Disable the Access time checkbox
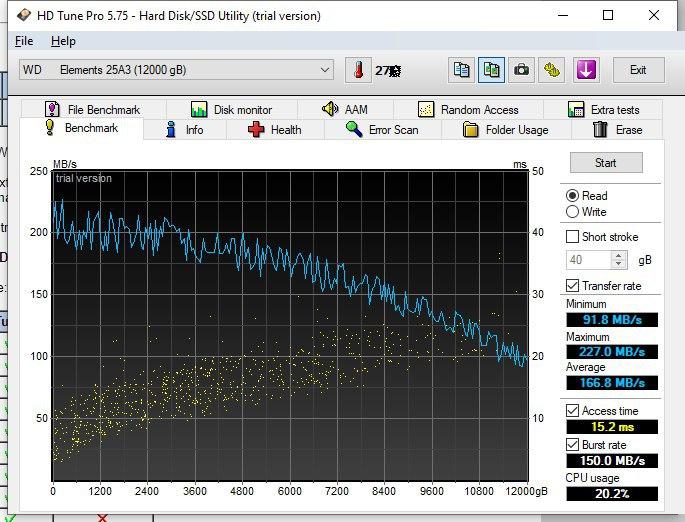Viewport: 685px width, 522px height. click(573, 411)
